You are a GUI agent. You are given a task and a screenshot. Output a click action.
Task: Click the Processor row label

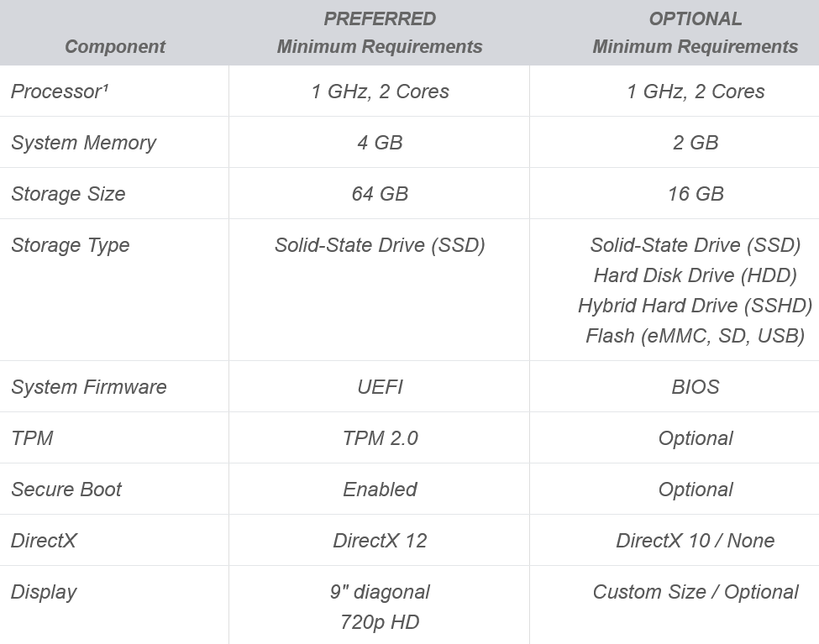(60, 92)
